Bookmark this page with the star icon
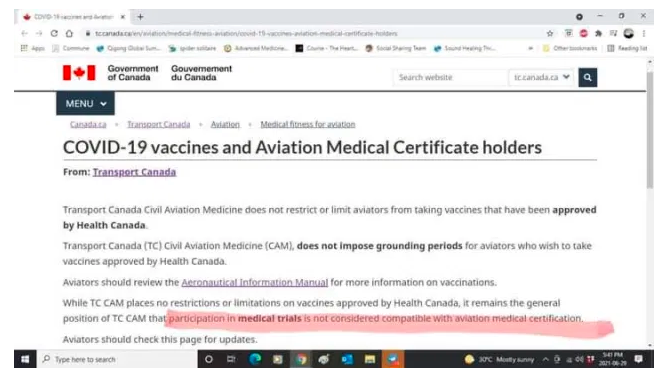Screen dimensions: 663x377 (550, 33)
